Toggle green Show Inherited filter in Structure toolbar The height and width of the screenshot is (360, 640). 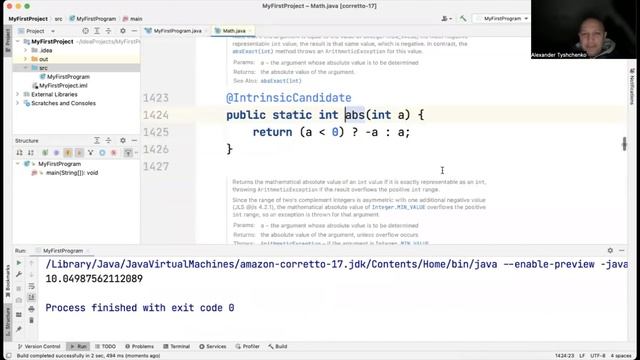(x=45, y=153)
